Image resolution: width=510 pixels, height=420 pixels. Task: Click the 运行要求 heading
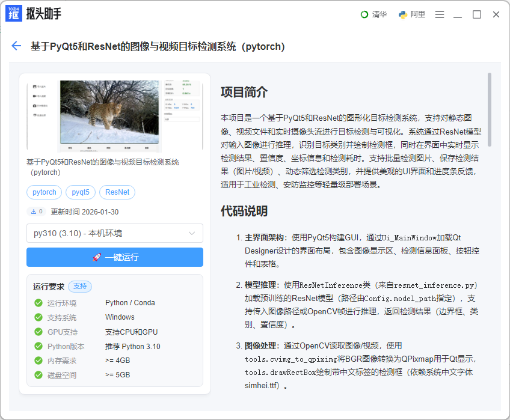click(49, 287)
